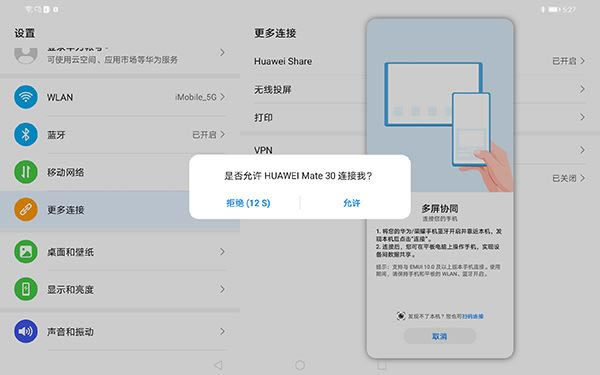The width and height of the screenshot is (600, 375).
Task: Expand chevron in 声音和振动 row
Action: (222, 331)
